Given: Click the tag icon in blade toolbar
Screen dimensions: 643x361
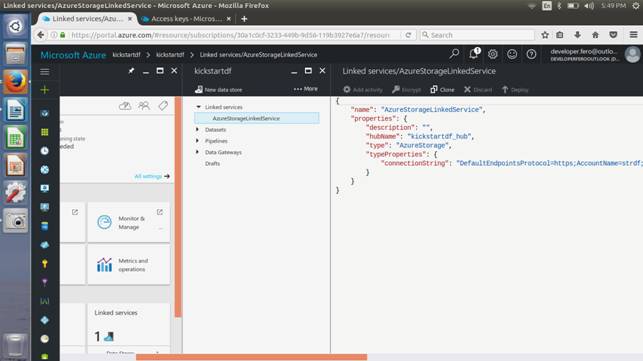Looking at the screenshot, I should [x=163, y=106].
